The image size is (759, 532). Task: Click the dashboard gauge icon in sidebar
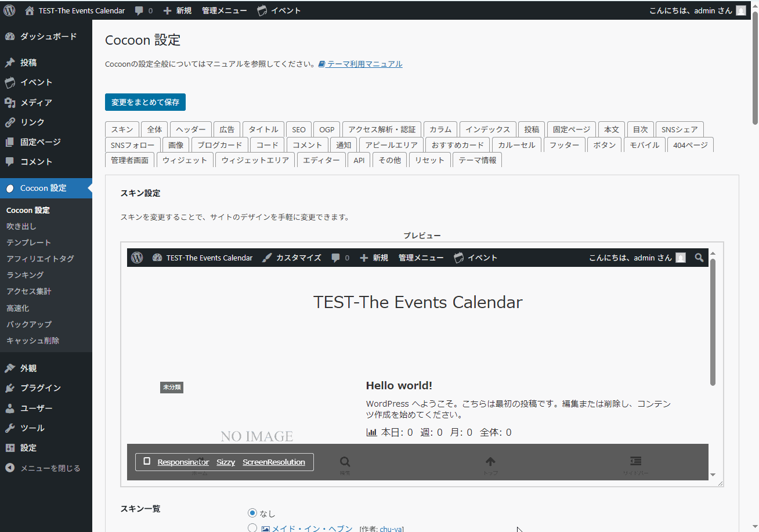pyautogui.click(x=10, y=37)
